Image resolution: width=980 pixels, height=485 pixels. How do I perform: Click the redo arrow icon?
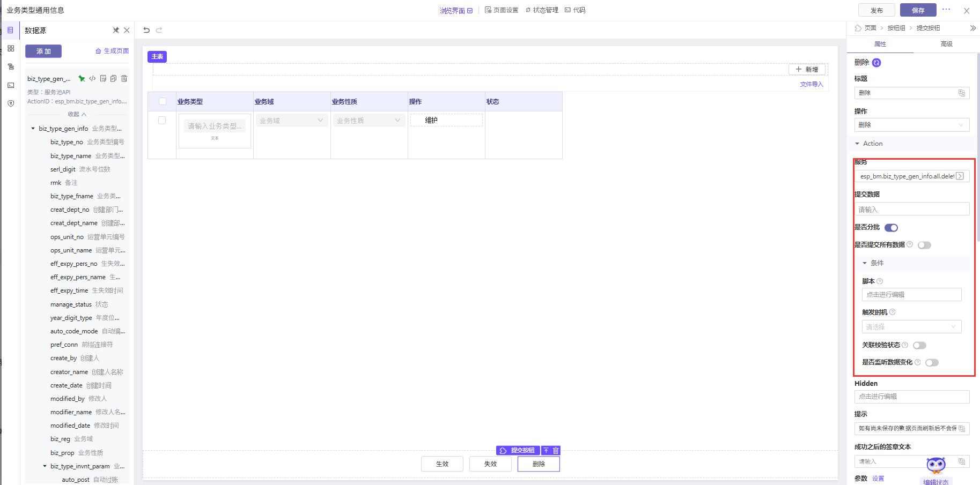point(159,30)
